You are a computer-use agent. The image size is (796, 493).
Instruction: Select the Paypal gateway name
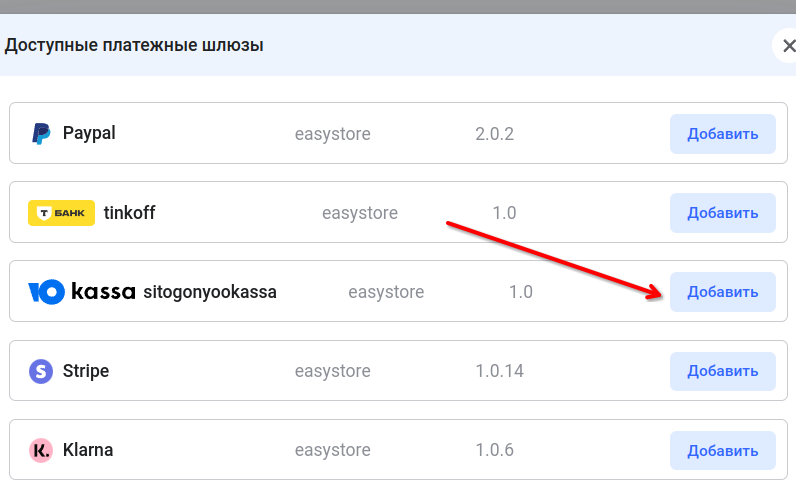(89, 133)
